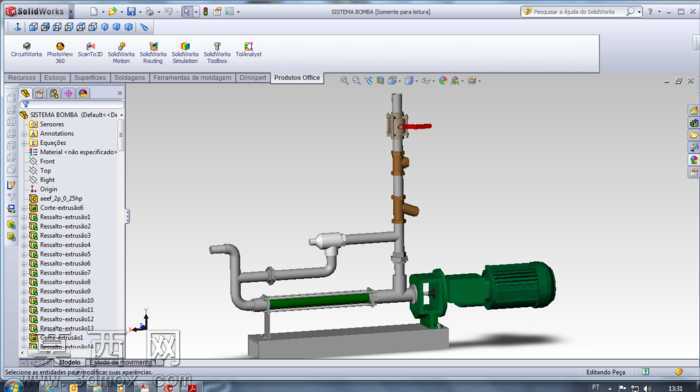Viewport: 700px width, 392px height.
Task: Select the Material não especificado item
Action: click(x=73, y=152)
